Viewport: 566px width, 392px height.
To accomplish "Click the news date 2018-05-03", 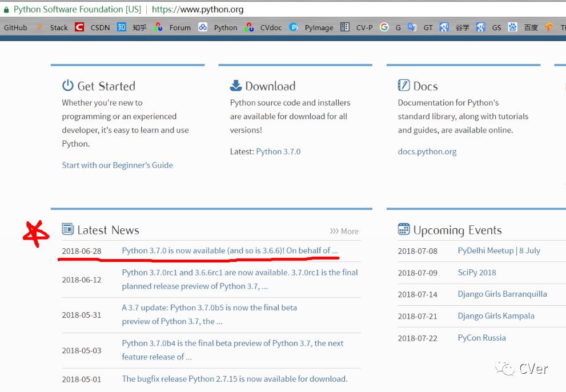I will click(x=82, y=350).
